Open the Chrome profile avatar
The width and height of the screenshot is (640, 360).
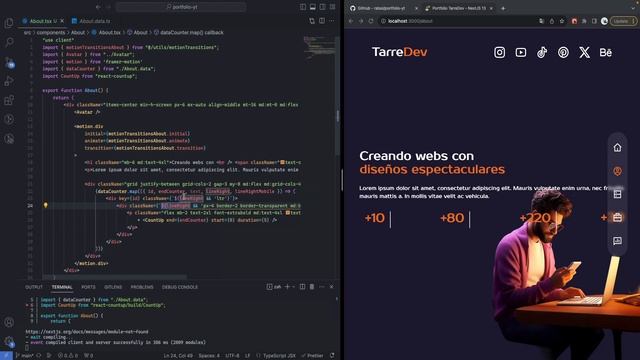604,21
